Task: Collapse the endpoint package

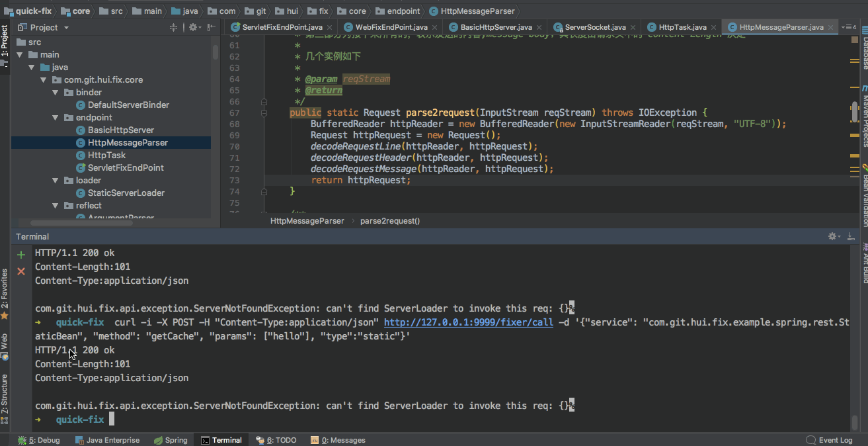Action: 55,117
